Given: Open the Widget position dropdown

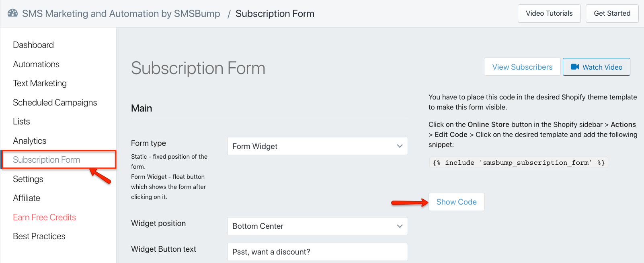Looking at the screenshot, I should point(318,226).
